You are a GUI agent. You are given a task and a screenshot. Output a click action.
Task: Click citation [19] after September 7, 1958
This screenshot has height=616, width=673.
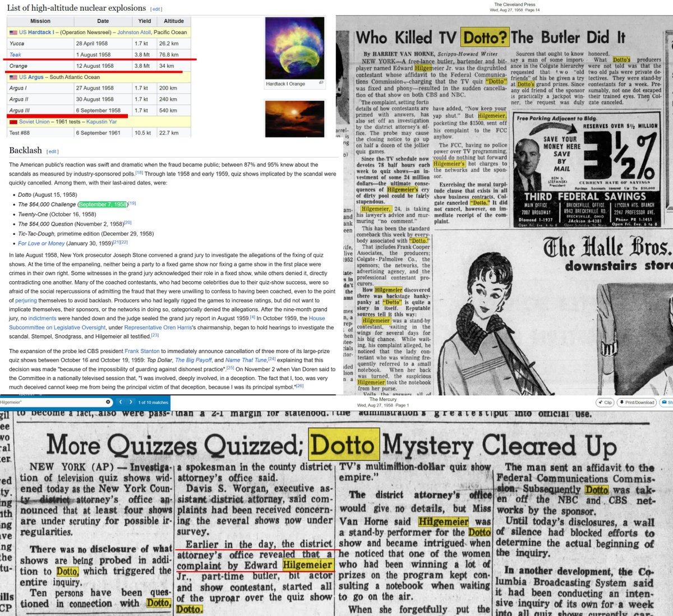pos(132,203)
